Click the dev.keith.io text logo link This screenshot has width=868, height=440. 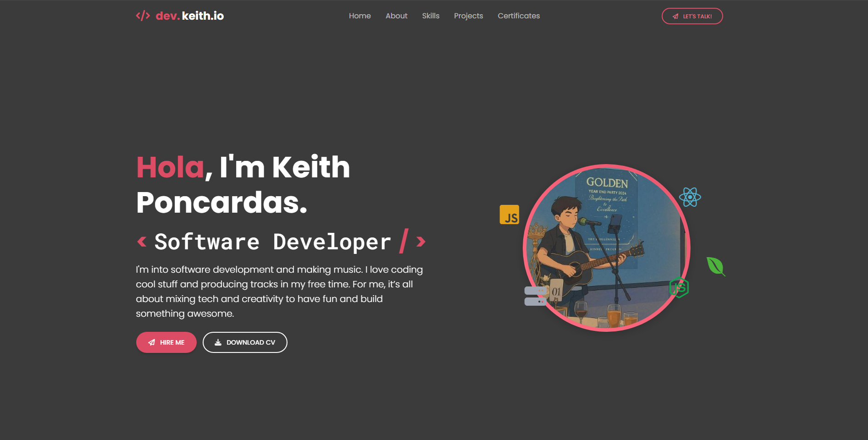click(x=189, y=16)
